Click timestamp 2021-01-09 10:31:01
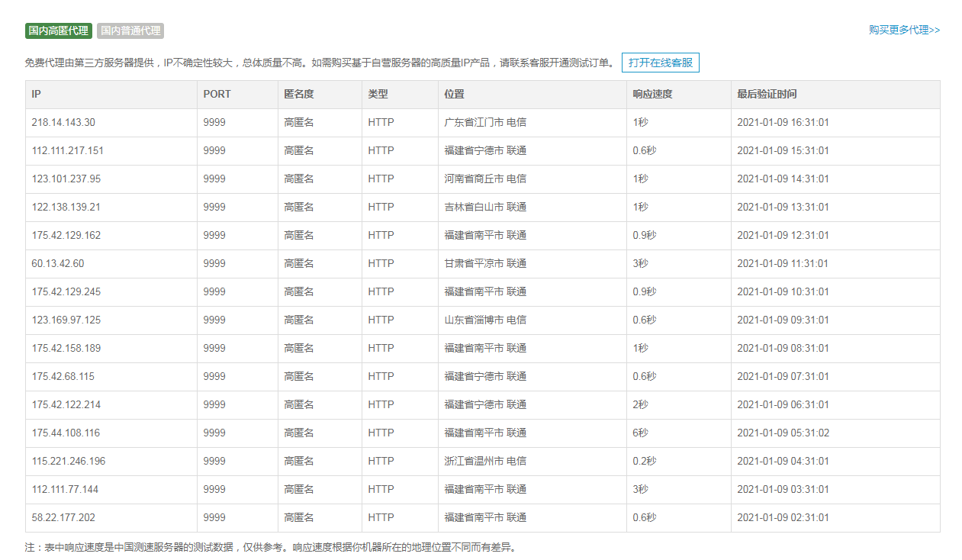This screenshot has height=560, width=962. (x=783, y=292)
